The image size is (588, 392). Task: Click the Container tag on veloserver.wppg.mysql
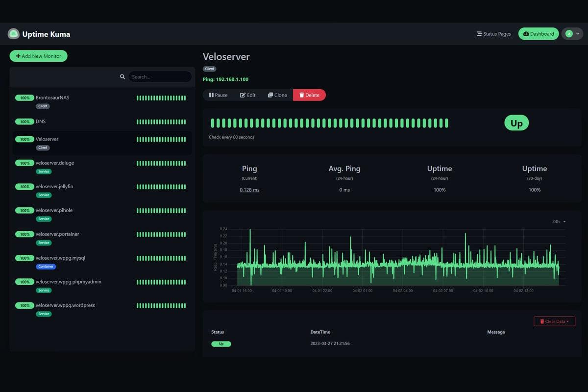46,267
